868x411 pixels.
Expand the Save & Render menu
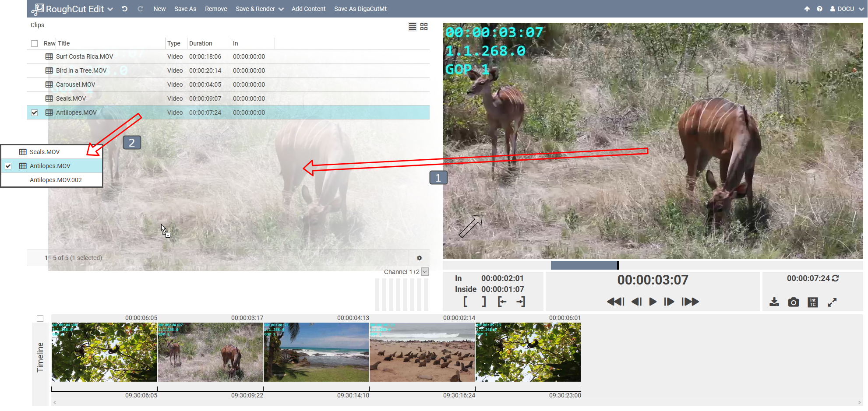(259, 9)
